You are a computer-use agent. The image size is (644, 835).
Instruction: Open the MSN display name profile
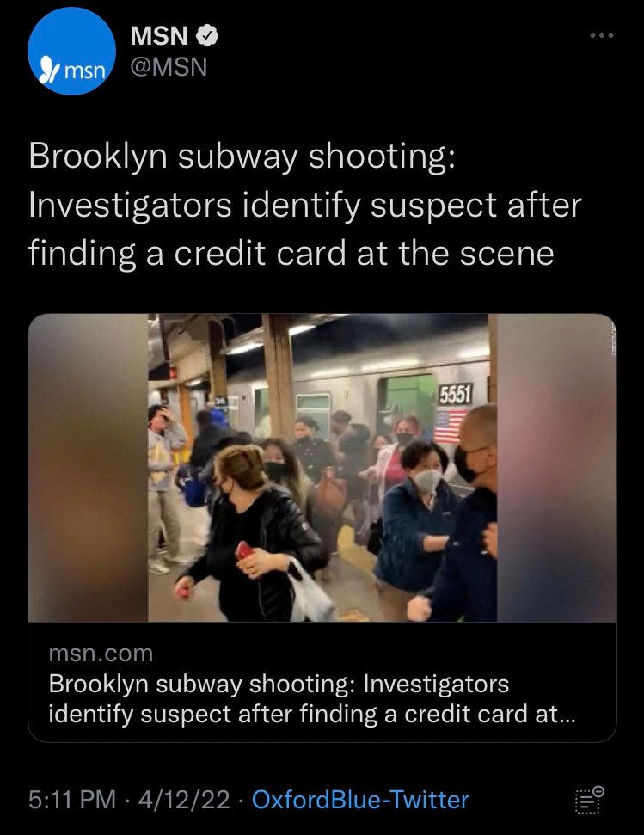click(159, 35)
